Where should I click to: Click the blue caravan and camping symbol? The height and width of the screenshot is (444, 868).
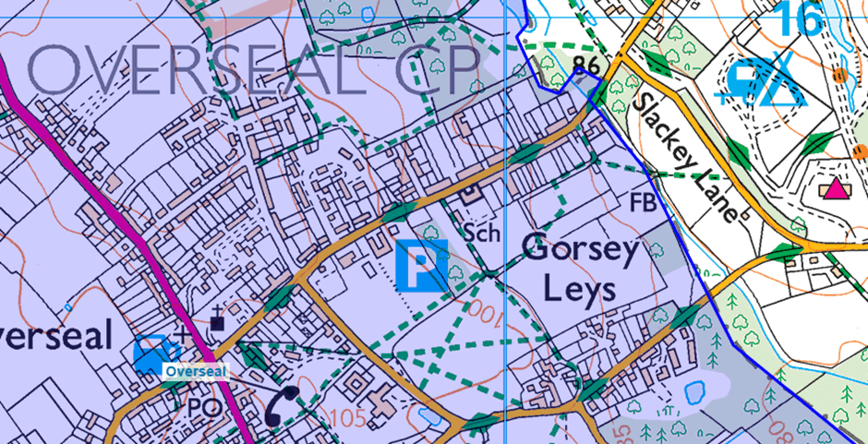[763, 82]
